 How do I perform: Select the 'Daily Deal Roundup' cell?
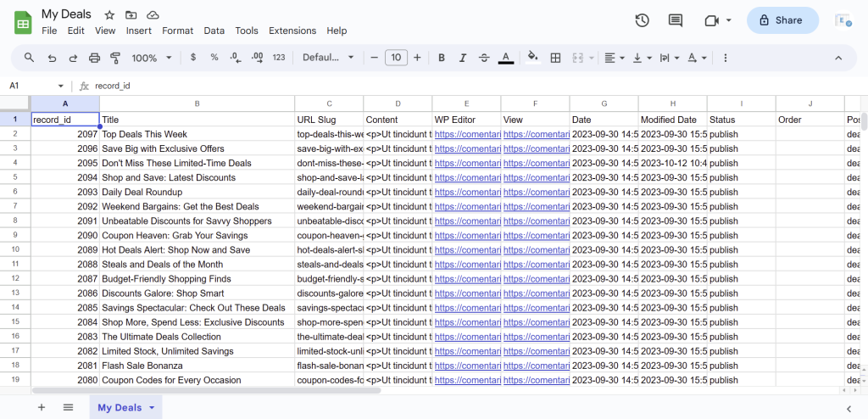coord(197,192)
